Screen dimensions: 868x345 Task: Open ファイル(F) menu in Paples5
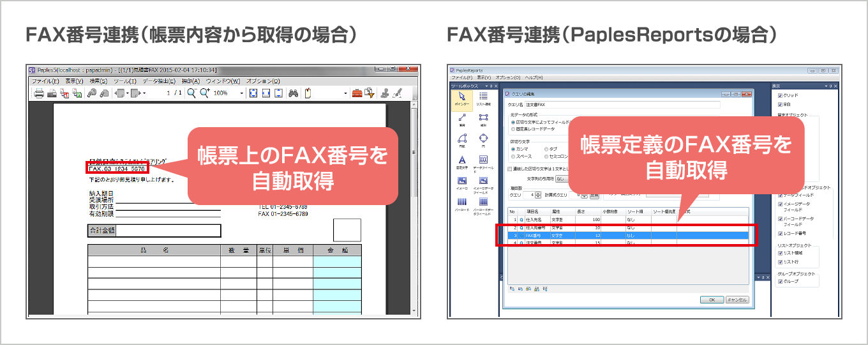45,81
